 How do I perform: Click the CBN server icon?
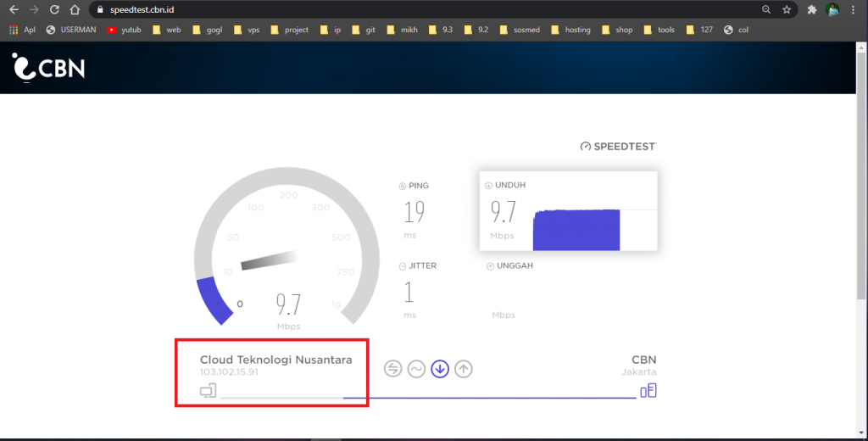(648, 390)
